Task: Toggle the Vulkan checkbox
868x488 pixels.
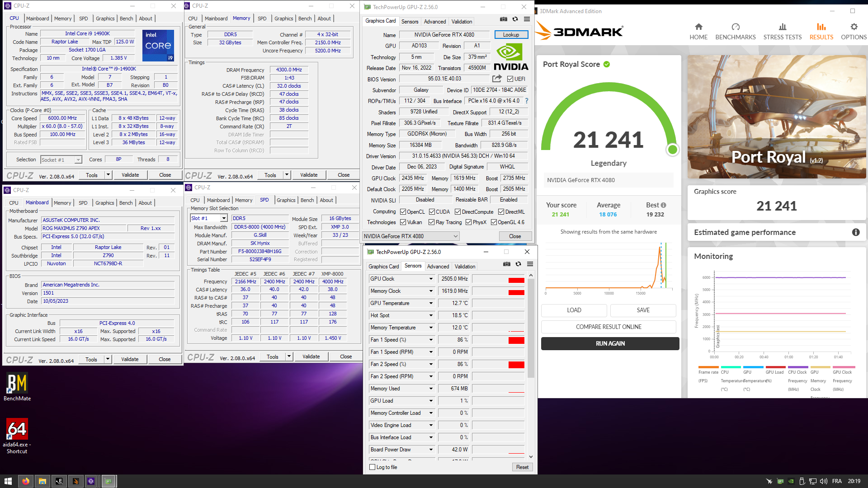Action: (x=403, y=222)
